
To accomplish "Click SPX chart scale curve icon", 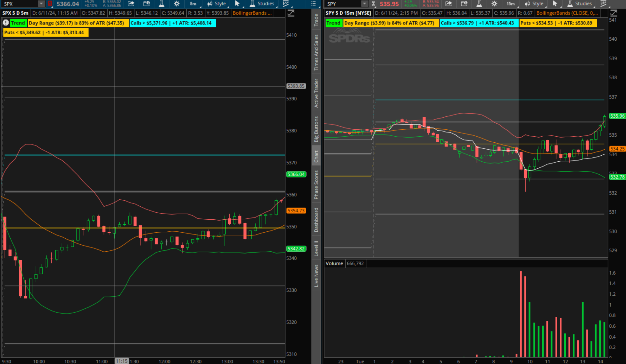I will coord(291,13).
